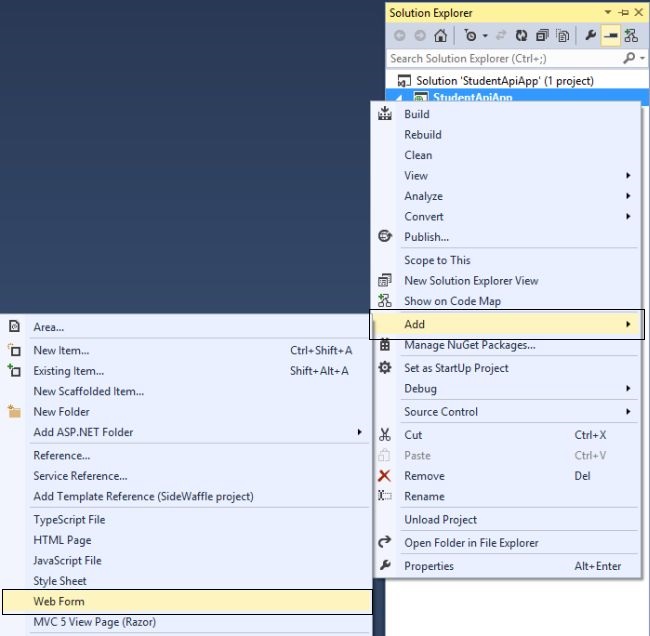Viewport: 650px width, 636px height.
Task: Close the Solution Explorer panel
Action: tap(639, 12)
